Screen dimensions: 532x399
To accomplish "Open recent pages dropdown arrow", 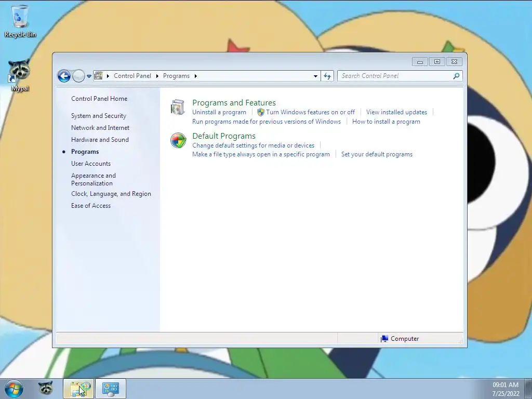I will (89, 76).
